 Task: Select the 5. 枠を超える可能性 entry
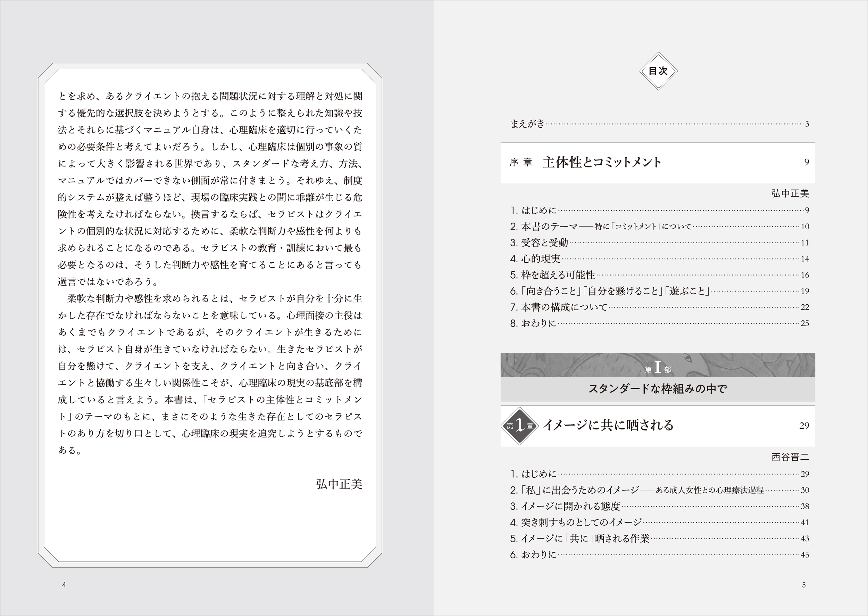click(660, 275)
